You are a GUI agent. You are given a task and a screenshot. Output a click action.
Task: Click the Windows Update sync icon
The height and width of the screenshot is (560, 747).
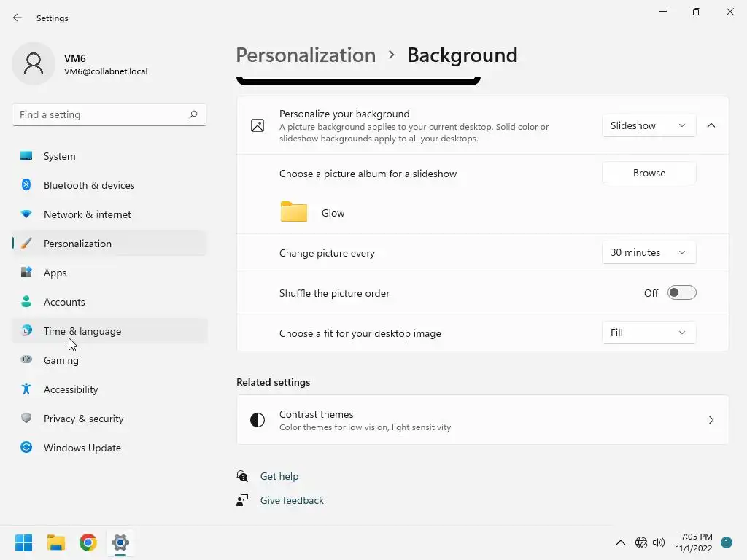tap(26, 448)
